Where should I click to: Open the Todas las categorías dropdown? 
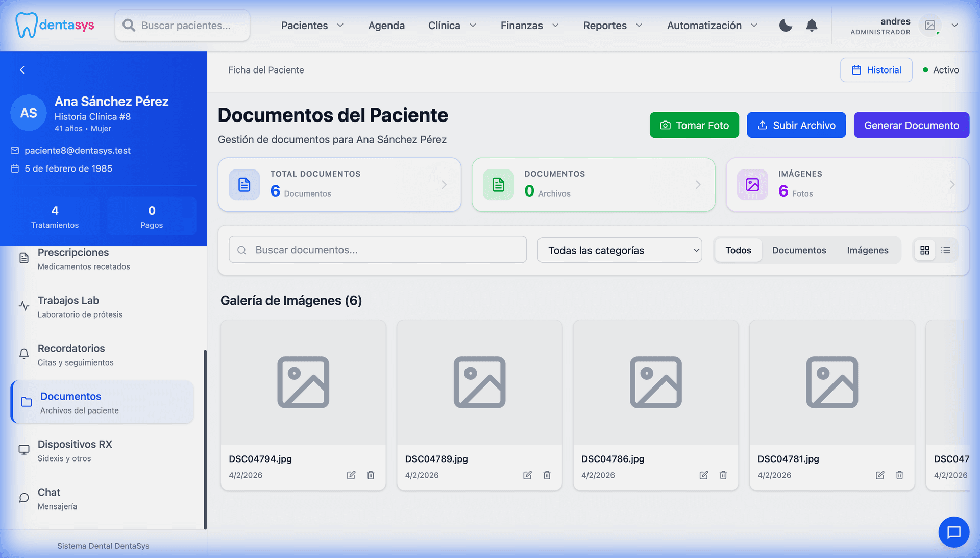tap(619, 250)
